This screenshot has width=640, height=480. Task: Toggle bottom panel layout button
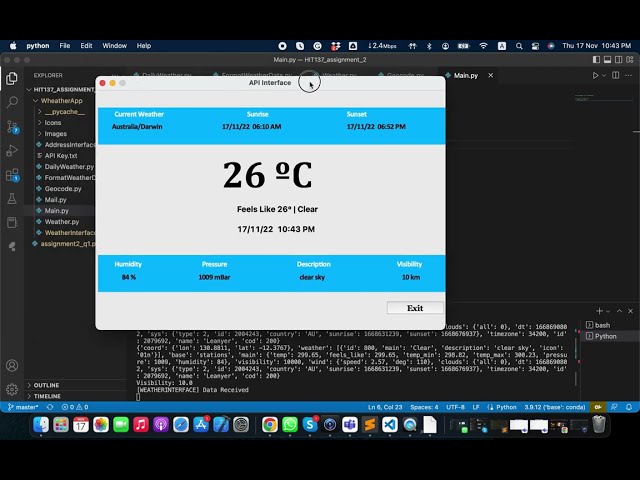(607, 60)
